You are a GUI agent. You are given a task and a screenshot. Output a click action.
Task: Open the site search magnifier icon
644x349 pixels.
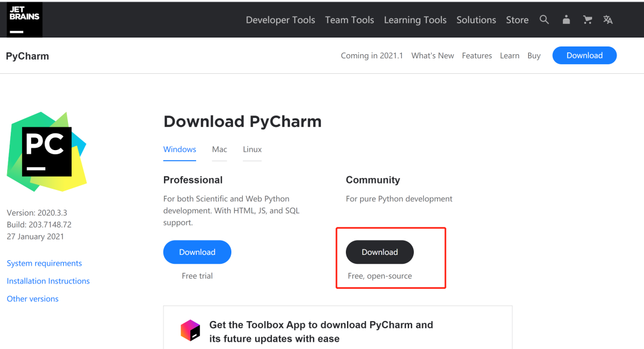click(544, 20)
